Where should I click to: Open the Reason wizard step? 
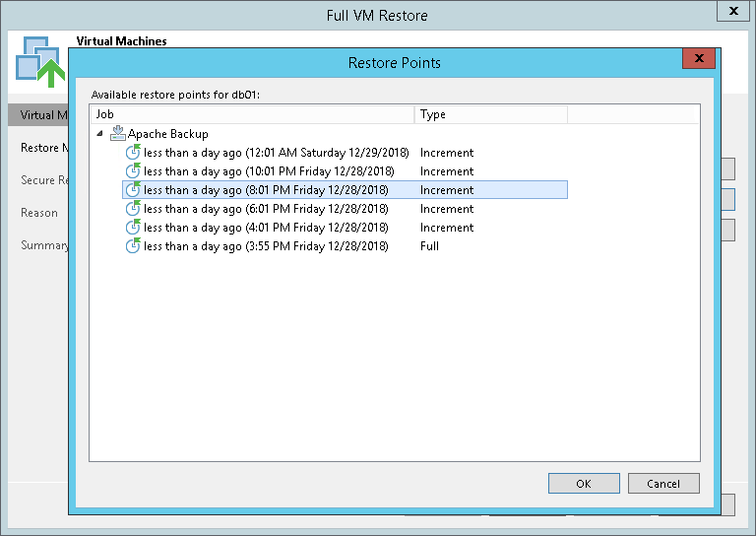pos(39,213)
